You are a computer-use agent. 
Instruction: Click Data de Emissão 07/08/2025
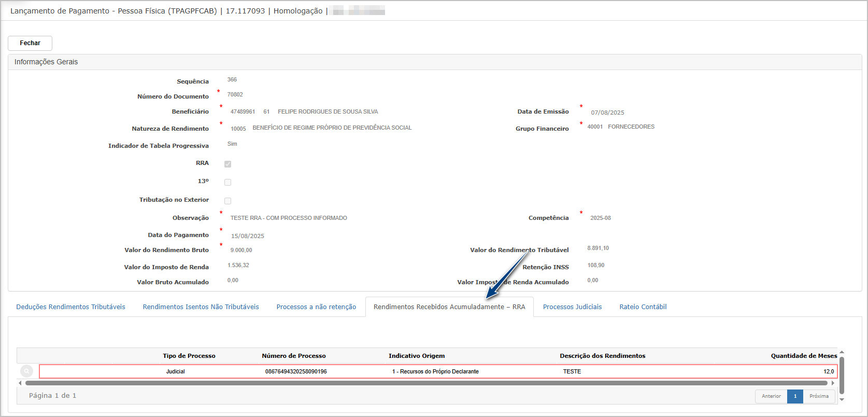tap(607, 113)
